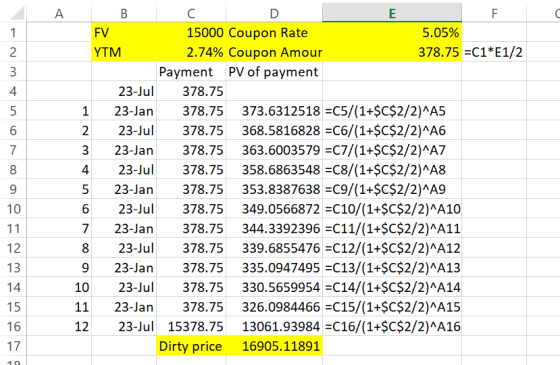Screen dimensions: 560x365
Task: Click the Coupon Rate label cell
Action: tap(274, 32)
